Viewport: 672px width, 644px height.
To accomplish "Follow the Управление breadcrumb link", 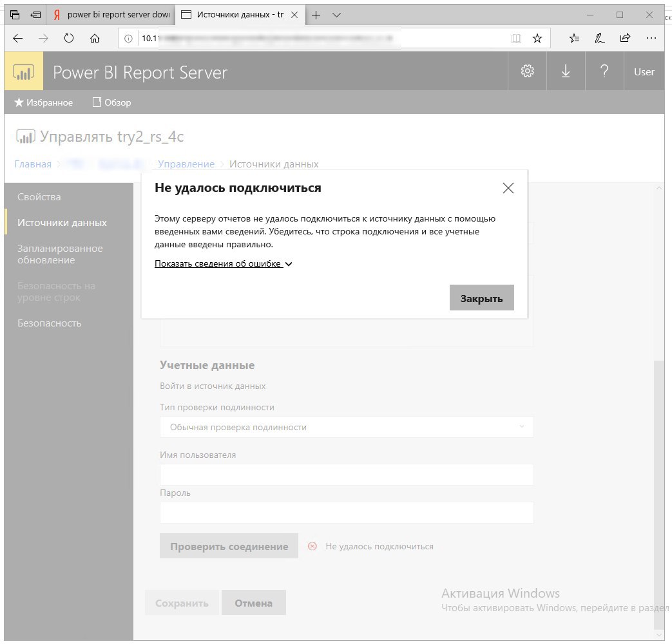I will click(x=186, y=164).
